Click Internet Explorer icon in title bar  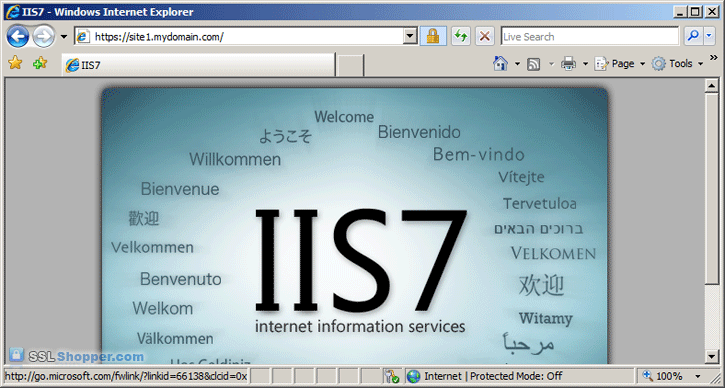[x=12, y=12]
